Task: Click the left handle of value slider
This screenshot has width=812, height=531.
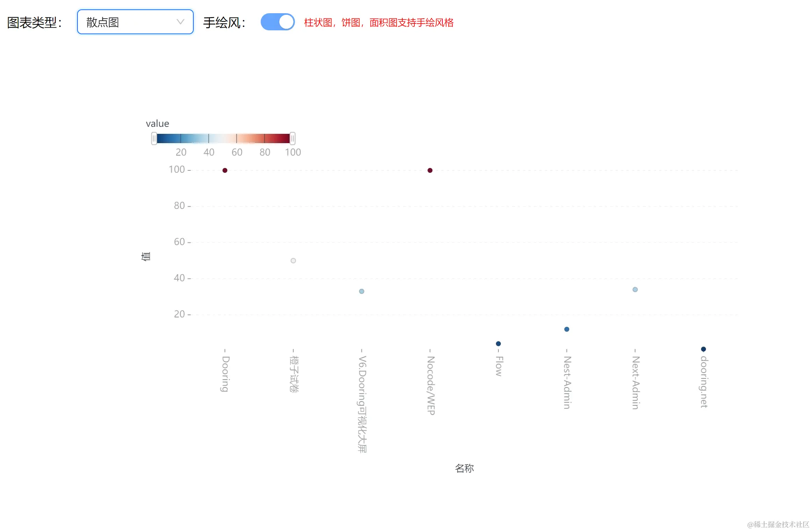Action: [x=154, y=138]
